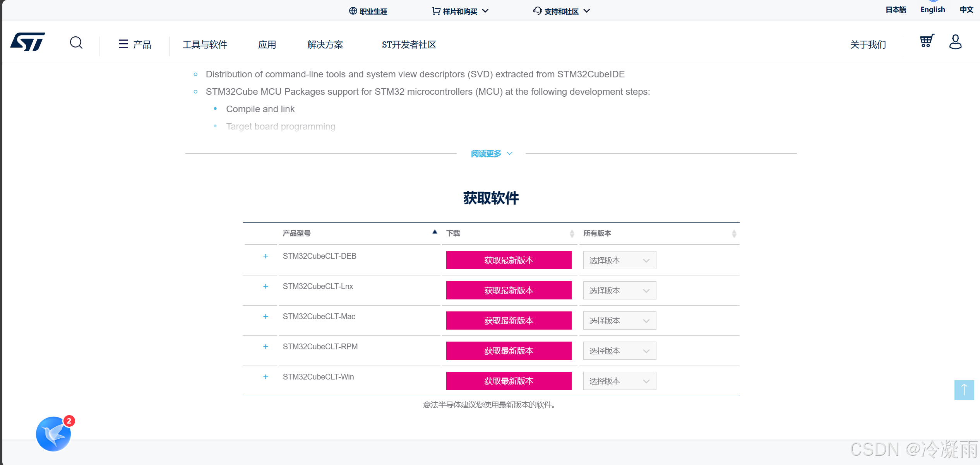Screen dimensions: 980x465
Task: Switch language to 中文
Action: [966, 10]
